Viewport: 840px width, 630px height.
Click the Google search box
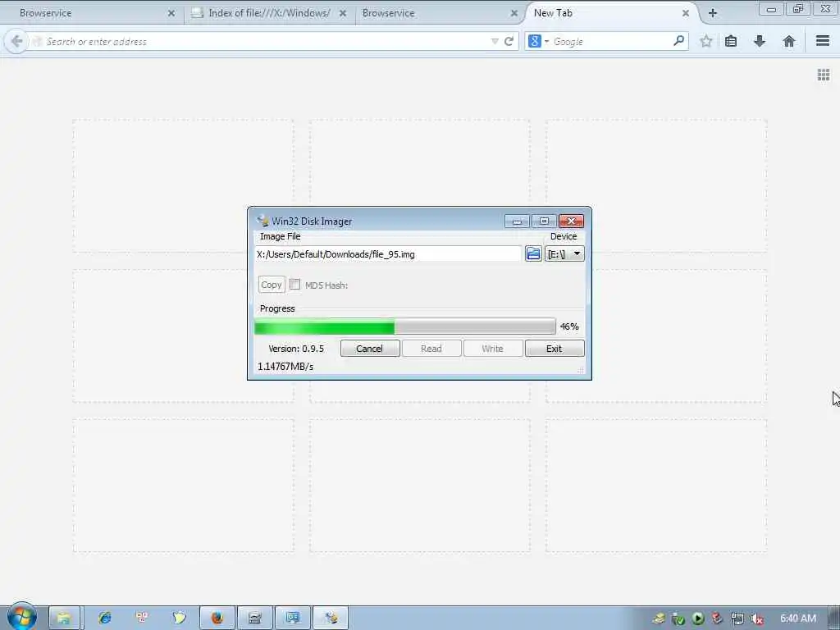point(610,41)
